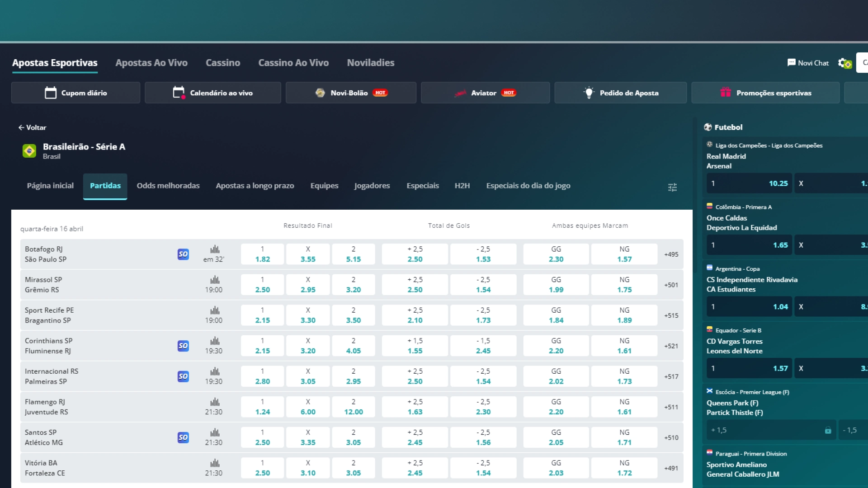Select the Jogadores tab
The image size is (868, 488).
(372, 186)
